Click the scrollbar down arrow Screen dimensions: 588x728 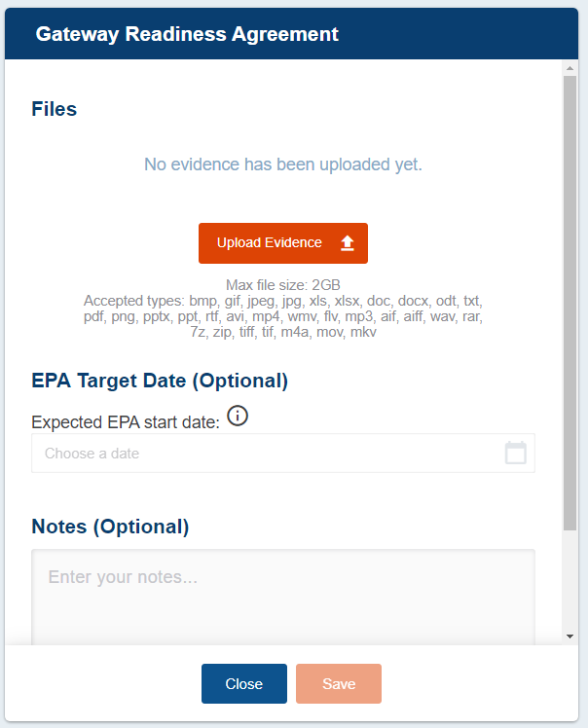[570, 636]
